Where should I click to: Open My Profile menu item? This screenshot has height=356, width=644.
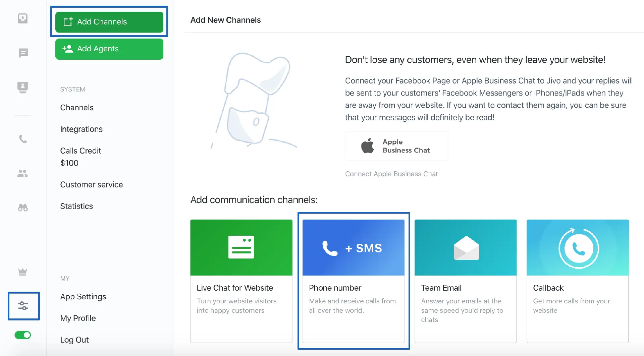click(78, 318)
